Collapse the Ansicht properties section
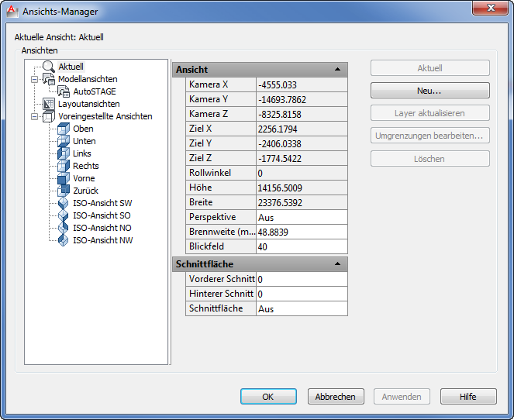This screenshot has height=420, width=514. click(x=337, y=70)
